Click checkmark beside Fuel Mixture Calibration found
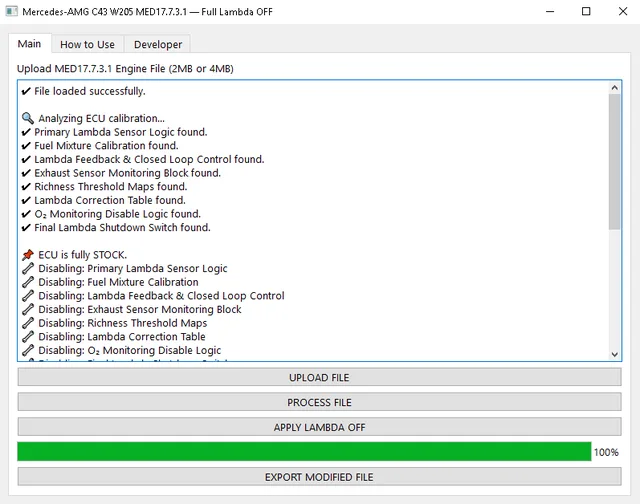Image resolution: width=640 pixels, height=504 pixels. pos(26,146)
